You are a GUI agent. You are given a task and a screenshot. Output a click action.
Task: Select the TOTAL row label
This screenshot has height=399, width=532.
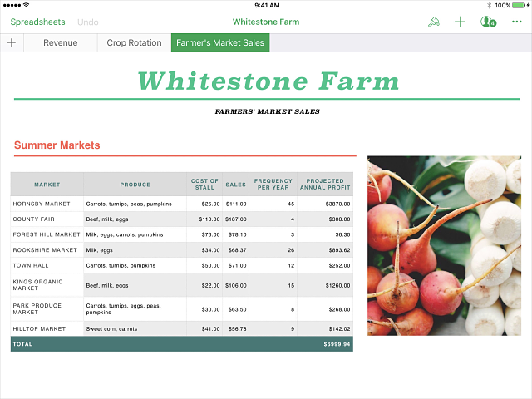[22, 344]
